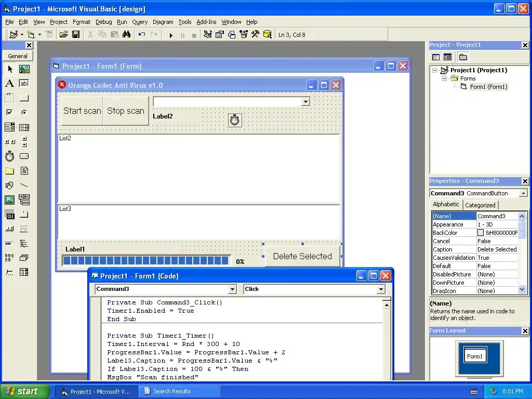Viewport: 532px width, 399px height.
Task: Open the Object Browser toolbar icon
Action: [x=243, y=35]
